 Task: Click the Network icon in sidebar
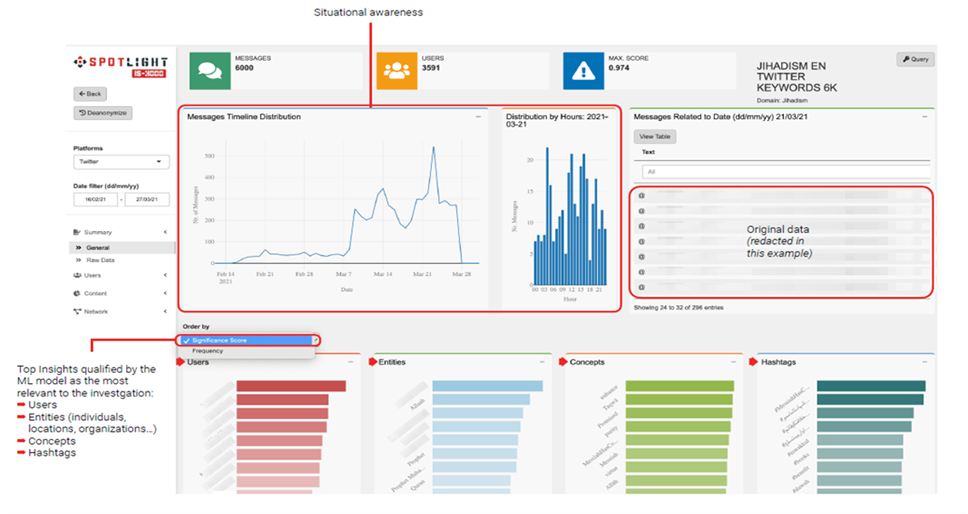(x=77, y=312)
